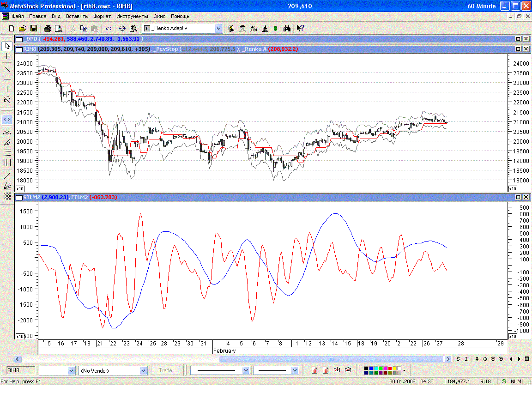
Task: Maximize the STLM2 indicator pane
Action: tap(518, 197)
